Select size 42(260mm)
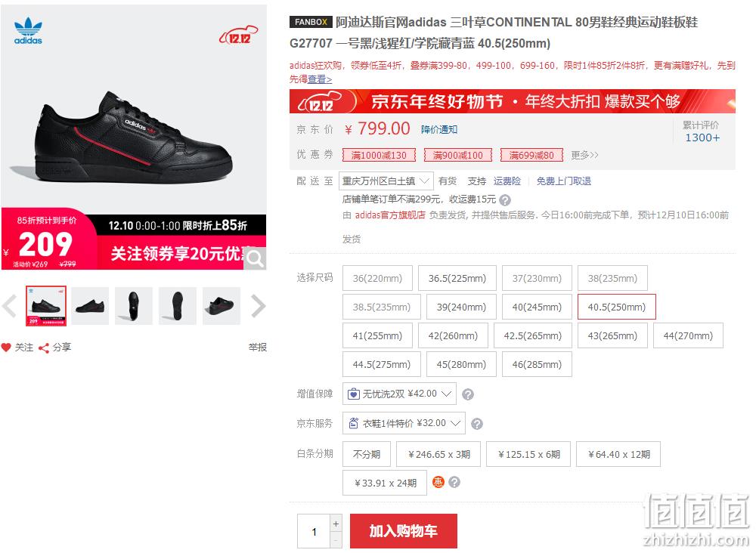Viewport: 756px width, 553px height. point(453,335)
